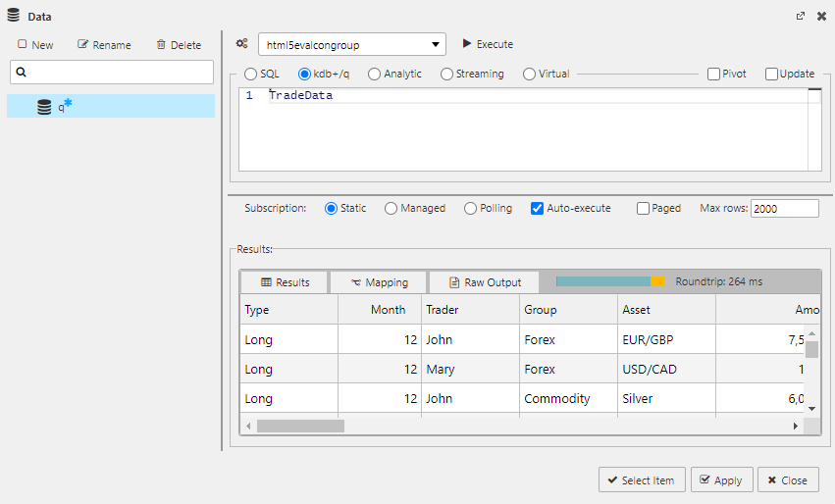Choose Static subscription
The width and height of the screenshot is (835, 504).
pos(331,209)
